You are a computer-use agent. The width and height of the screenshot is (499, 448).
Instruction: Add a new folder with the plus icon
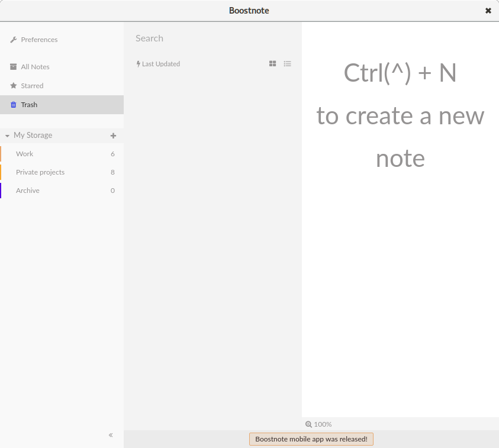click(x=113, y=136)
